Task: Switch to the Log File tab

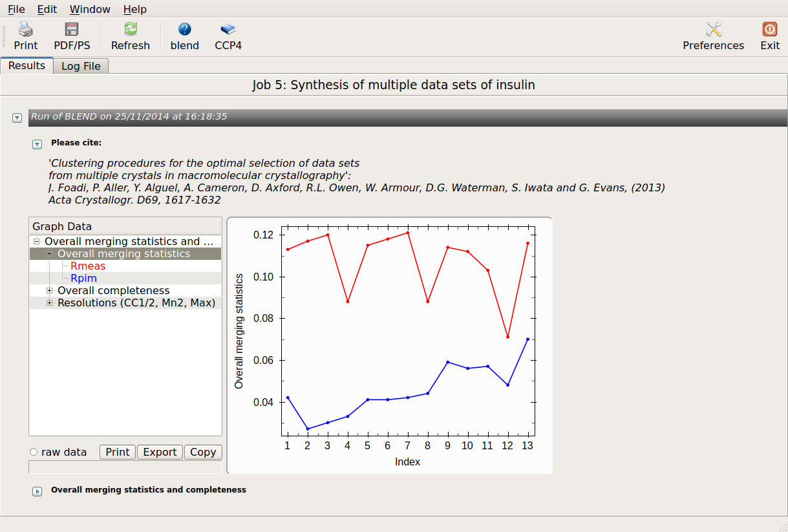Action: point(81,66)
